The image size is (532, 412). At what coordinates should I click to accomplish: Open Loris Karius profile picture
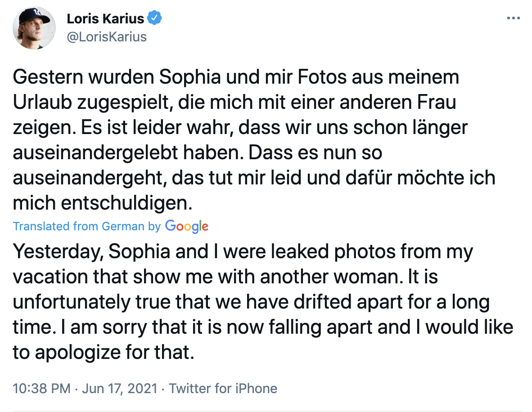(34, 28)
